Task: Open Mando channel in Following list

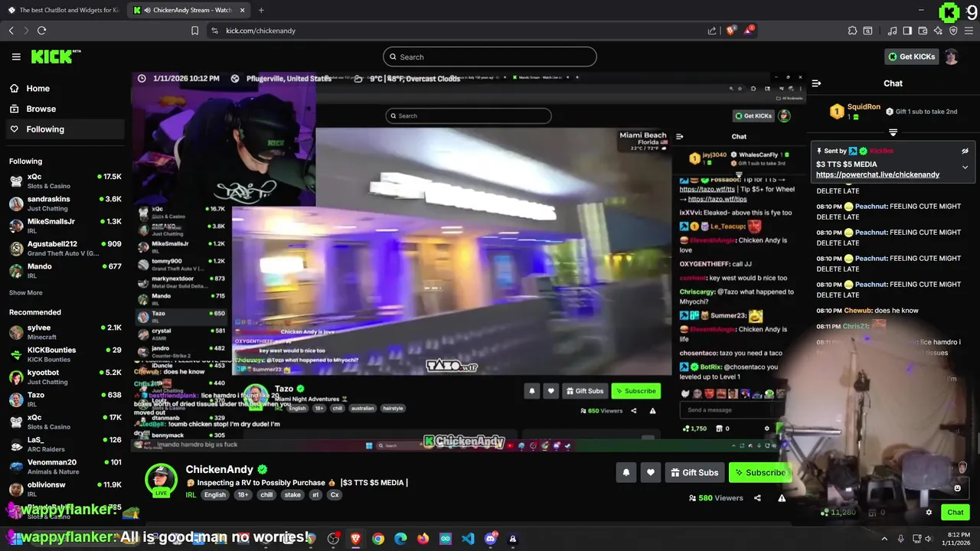Action: tap(64, 270)
